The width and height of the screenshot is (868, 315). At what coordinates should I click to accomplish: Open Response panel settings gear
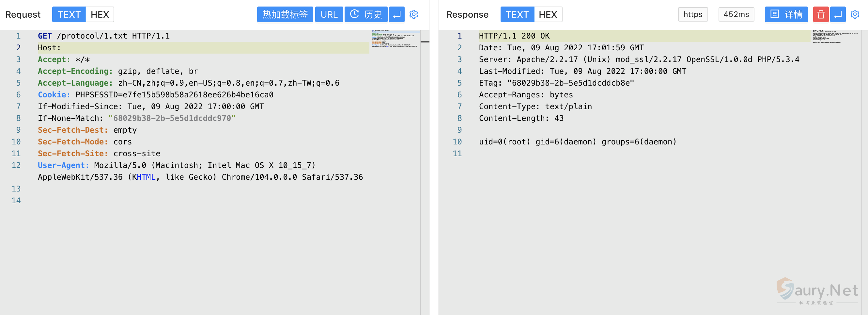pyautogui.click(x=855, y=14)
